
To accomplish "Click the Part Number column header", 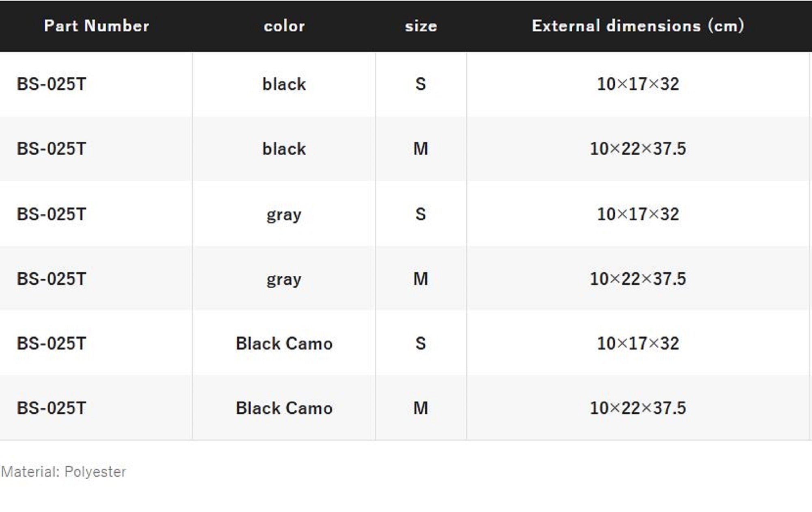I will click(x=96, y=26).
